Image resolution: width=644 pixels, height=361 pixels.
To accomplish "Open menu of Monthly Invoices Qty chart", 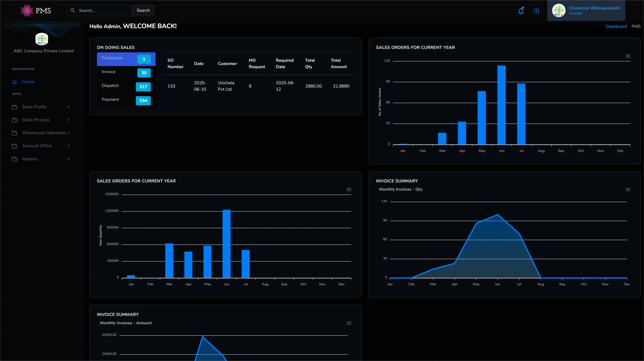I will (x=628, y=189).
